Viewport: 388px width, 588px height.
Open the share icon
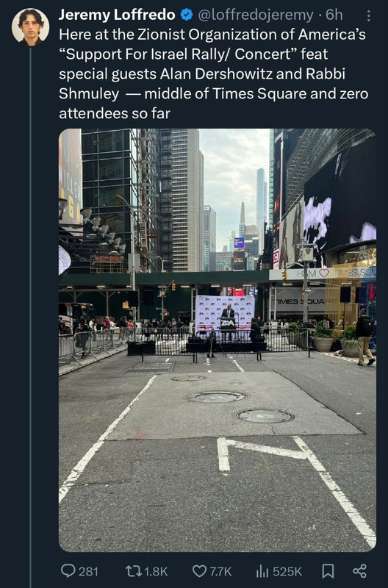pyautogui.click(x=359, y=571)
